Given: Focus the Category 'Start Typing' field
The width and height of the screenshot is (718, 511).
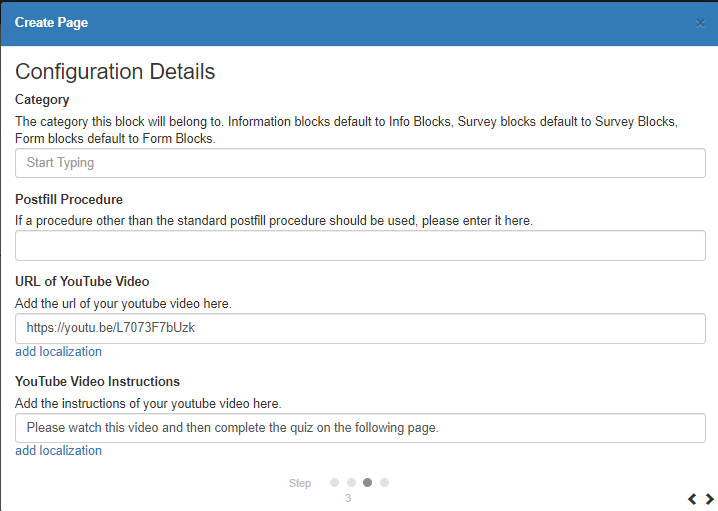Looking at the screenshot, I should pyautogui.click(x=360, y=163).
